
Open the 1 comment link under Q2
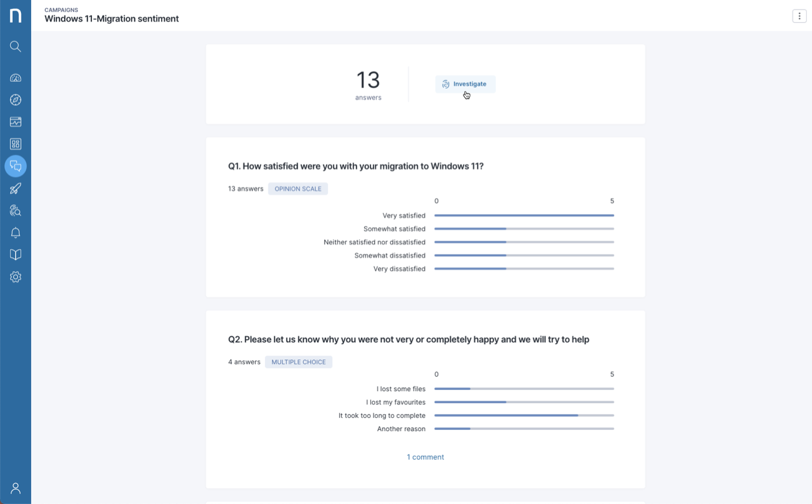[x=425, y=456]
